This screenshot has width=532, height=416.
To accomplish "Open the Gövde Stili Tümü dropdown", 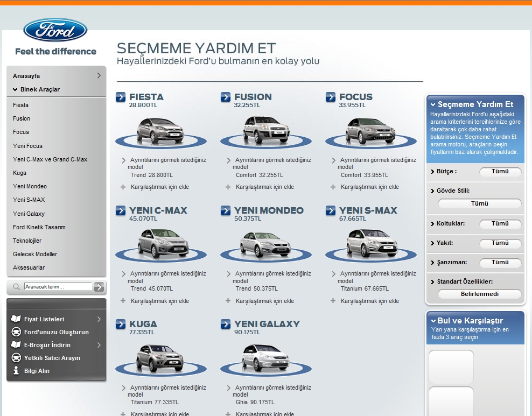I will click(479, 203).
